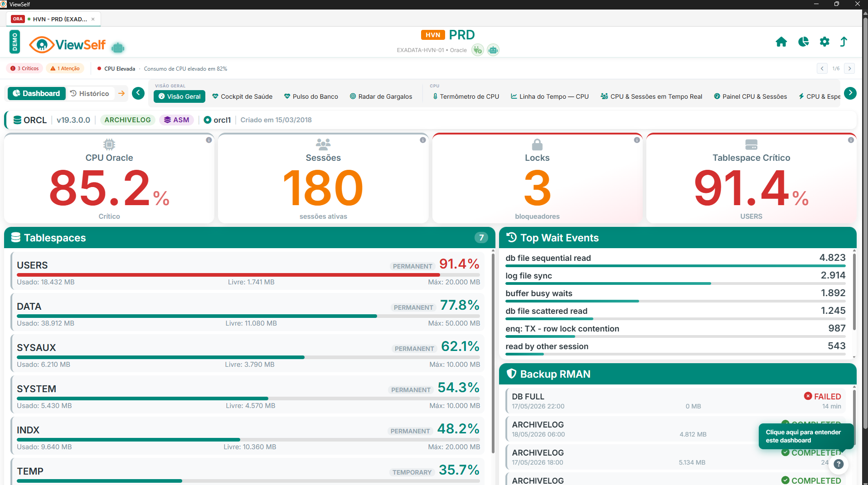
Task: Click the info icon on Tablespace Crítico card
Action: click(x=851, y=140)
